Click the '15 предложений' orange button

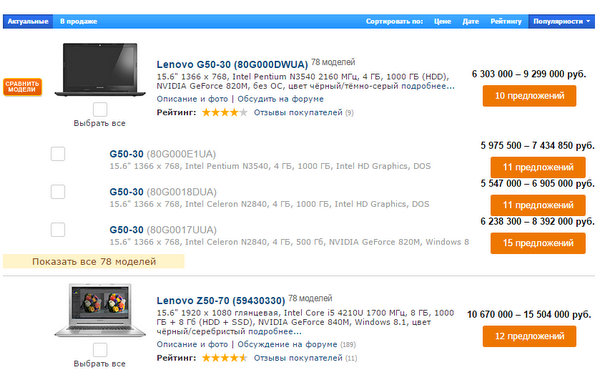(x=538, y=243)
